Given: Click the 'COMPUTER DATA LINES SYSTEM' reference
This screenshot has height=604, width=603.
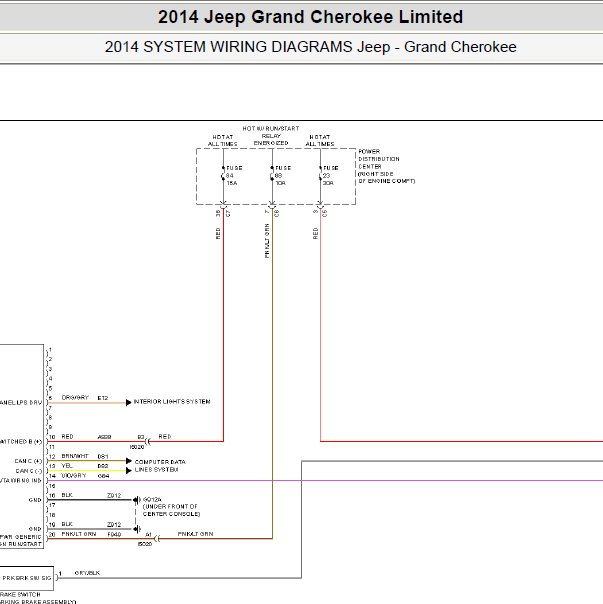Looking at the screenshot, I should [x=160, y=466].
